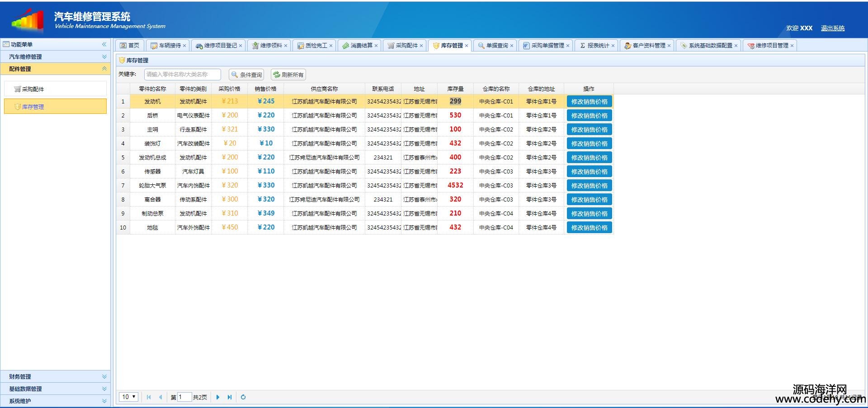Expand the 系统维护 menu section
Viewport: 868px width, 408px height.
click(x=55, y=401)
